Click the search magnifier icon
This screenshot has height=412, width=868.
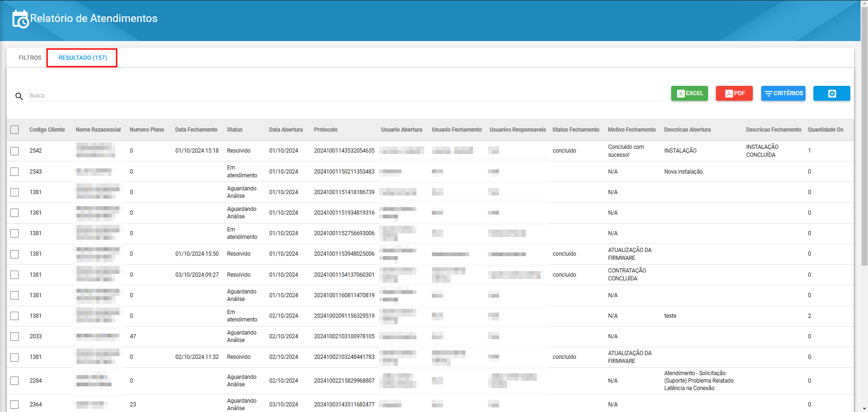pos(19,96)
